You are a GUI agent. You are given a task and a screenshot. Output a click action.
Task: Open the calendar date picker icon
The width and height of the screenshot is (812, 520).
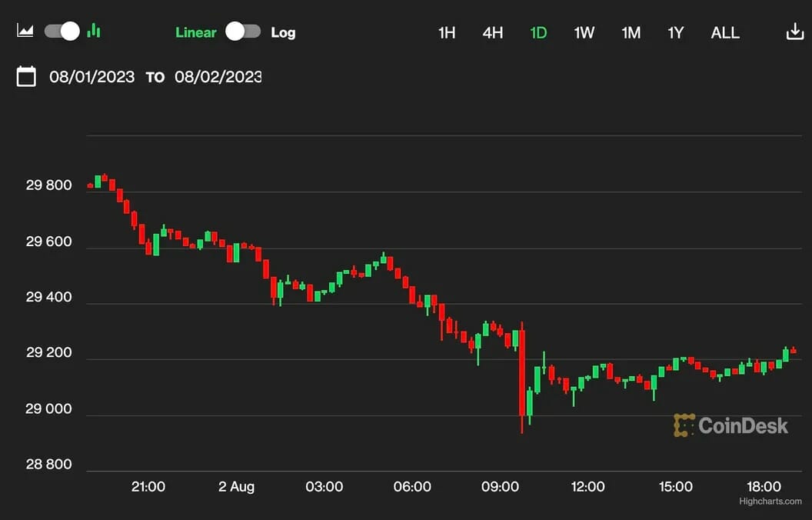[x=26, y=76]
